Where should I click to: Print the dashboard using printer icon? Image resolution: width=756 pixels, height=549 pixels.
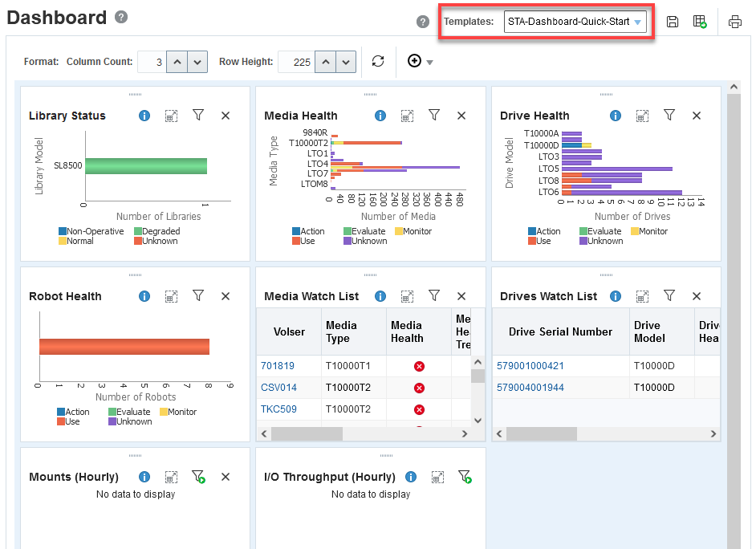point(735,22)
